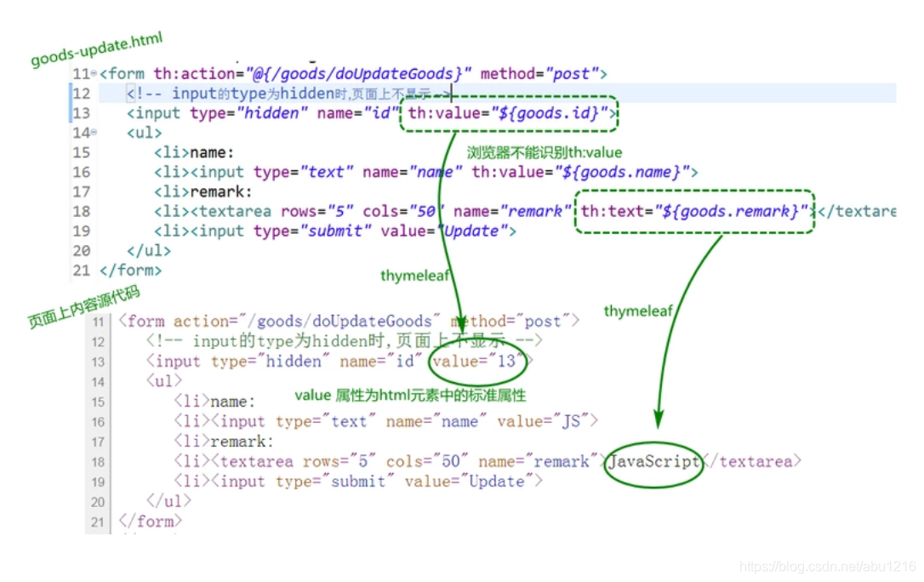Screen dimensions: 924x582
Task: Click line number 19 in the page source gutter
Action: pos(98,482)
